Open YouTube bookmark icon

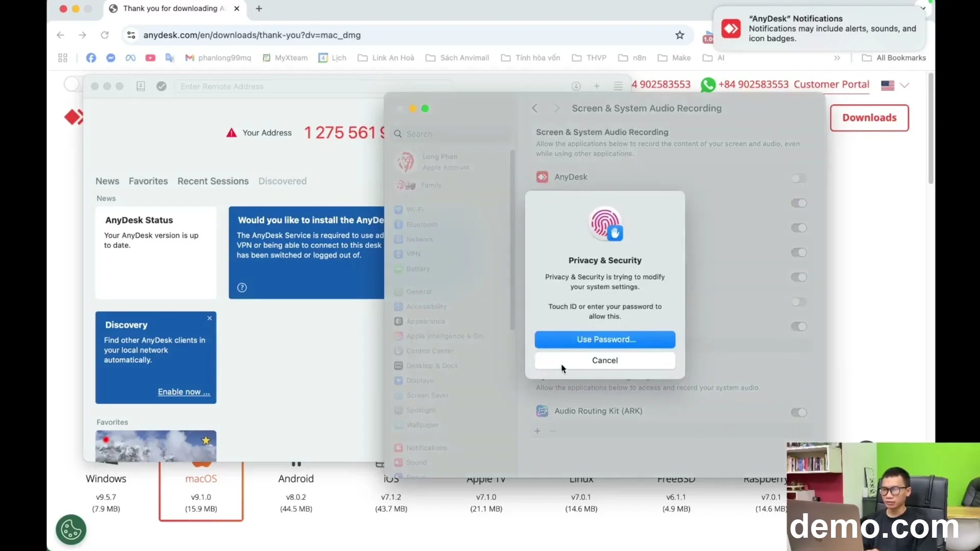(x=150, y=58)
